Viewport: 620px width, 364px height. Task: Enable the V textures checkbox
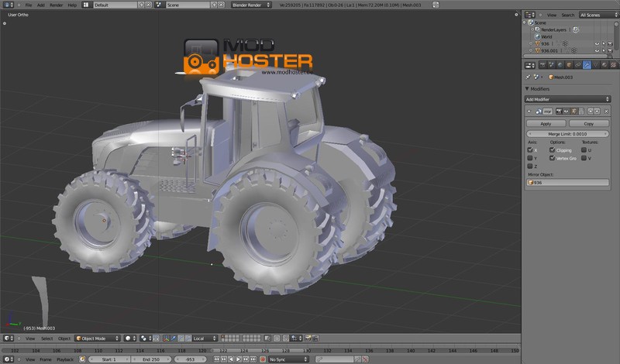click(584, 158)
